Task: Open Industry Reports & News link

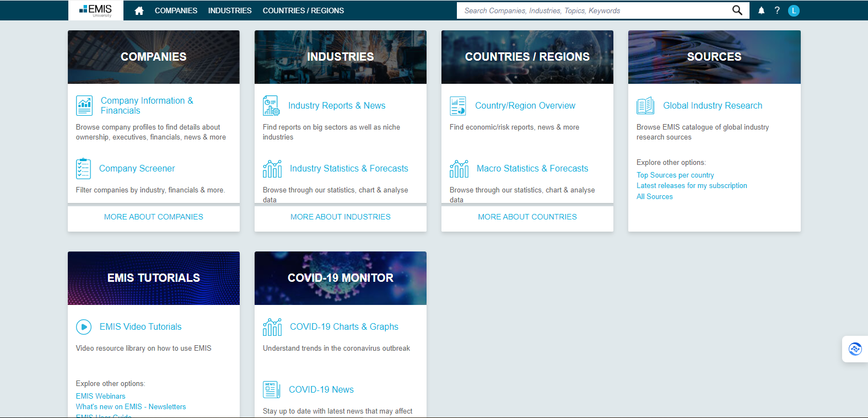Action: pyautogui.click(x=337, y=106)
